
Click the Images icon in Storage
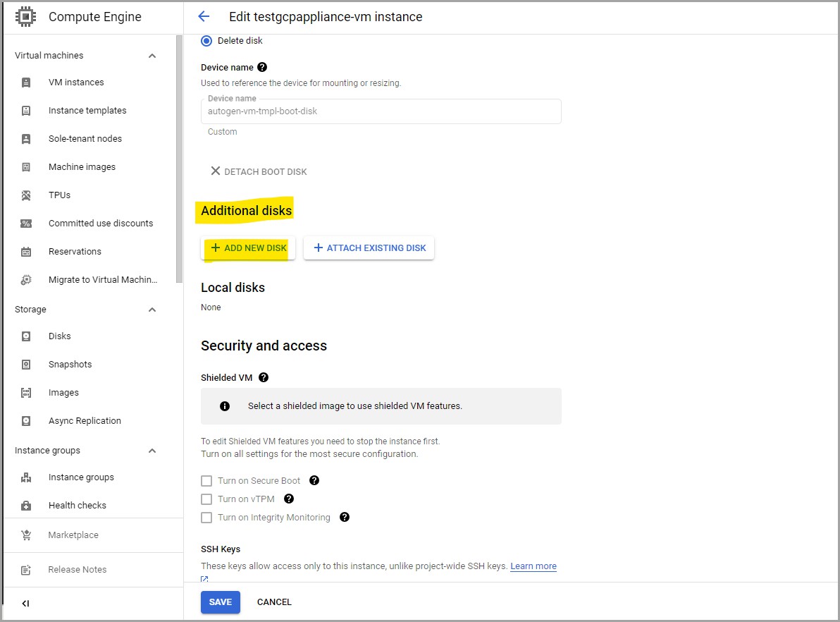[25, 393]
